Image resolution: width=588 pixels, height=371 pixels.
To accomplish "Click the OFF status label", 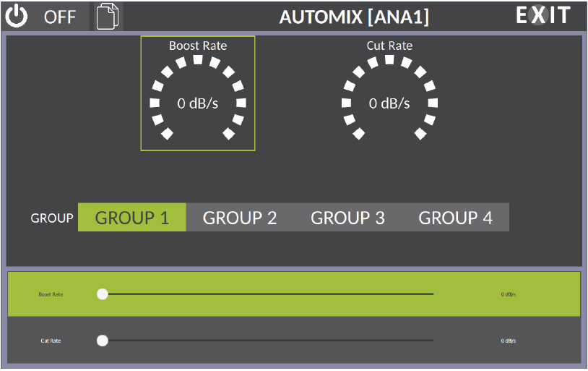I will (x=60, y=17).
